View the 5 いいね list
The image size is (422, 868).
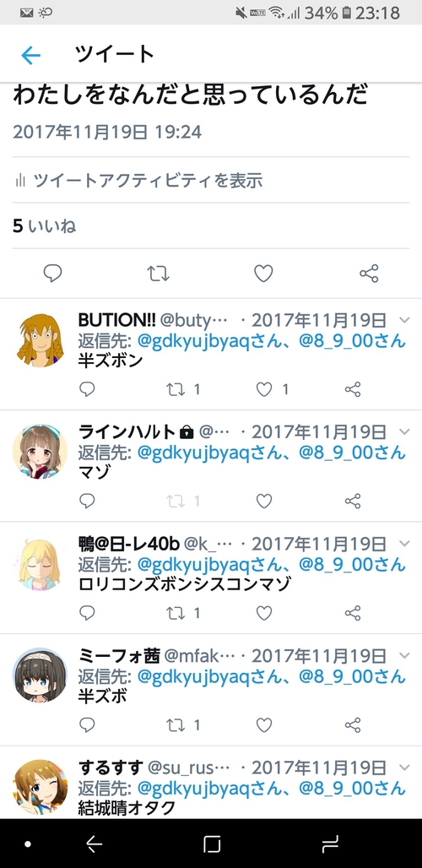pos(44,225)
